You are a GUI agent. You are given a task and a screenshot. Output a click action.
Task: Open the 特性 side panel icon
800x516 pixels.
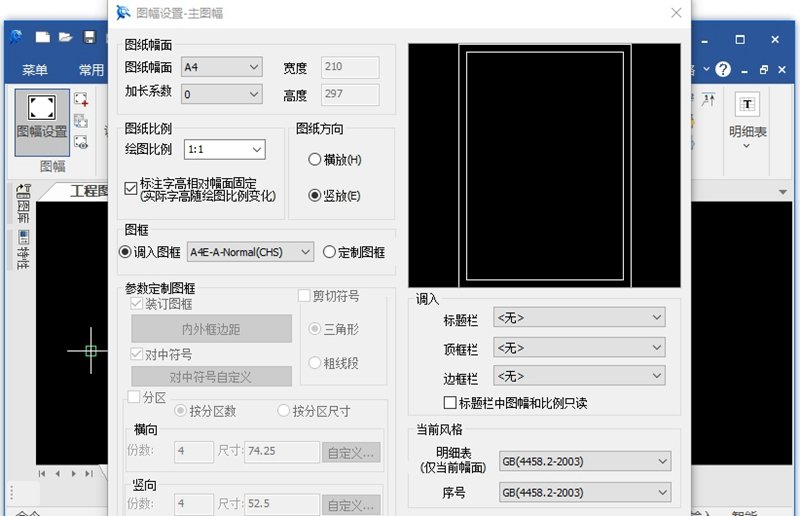pyautogui.click(x=23, y=249)
